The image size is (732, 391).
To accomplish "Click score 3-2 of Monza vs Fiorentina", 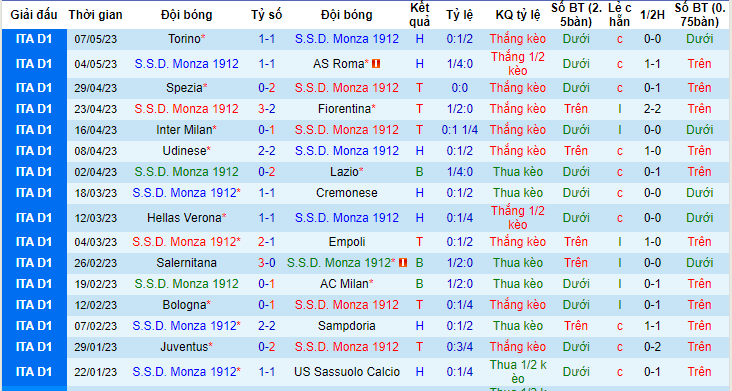I will (x=267, y=109).
